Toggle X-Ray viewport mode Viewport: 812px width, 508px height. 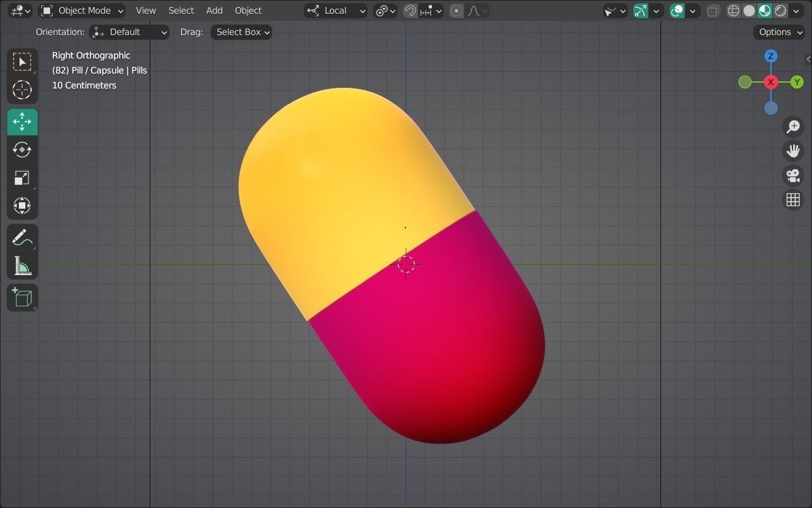[712, 10]
